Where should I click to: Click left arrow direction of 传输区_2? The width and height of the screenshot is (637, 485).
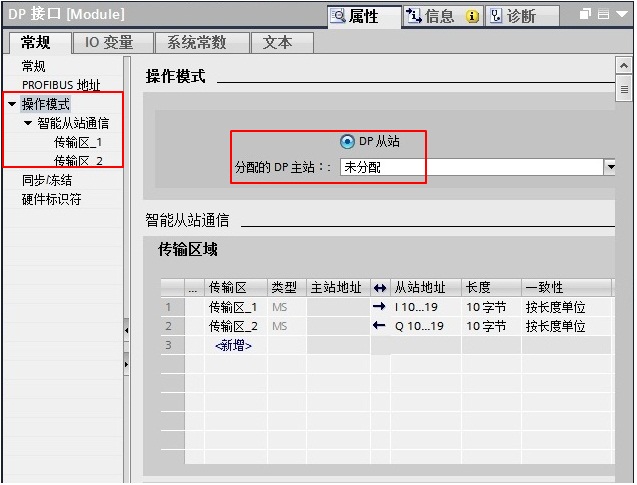(379, 325)
